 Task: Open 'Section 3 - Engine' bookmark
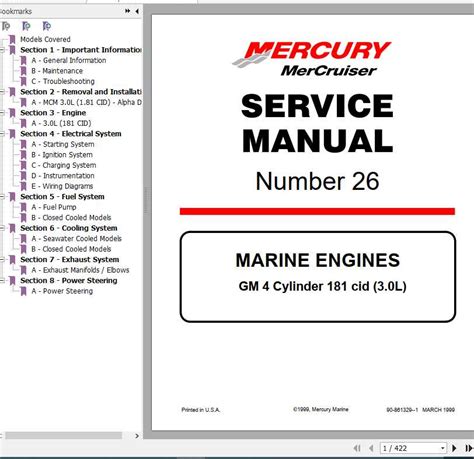tap(53, 113)
